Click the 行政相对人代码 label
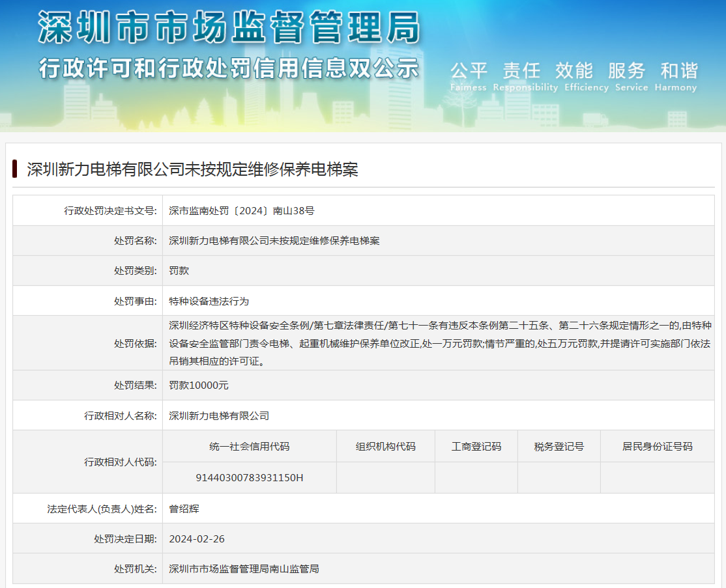Screen dimensions: 726x588 [x=121, y=462]
